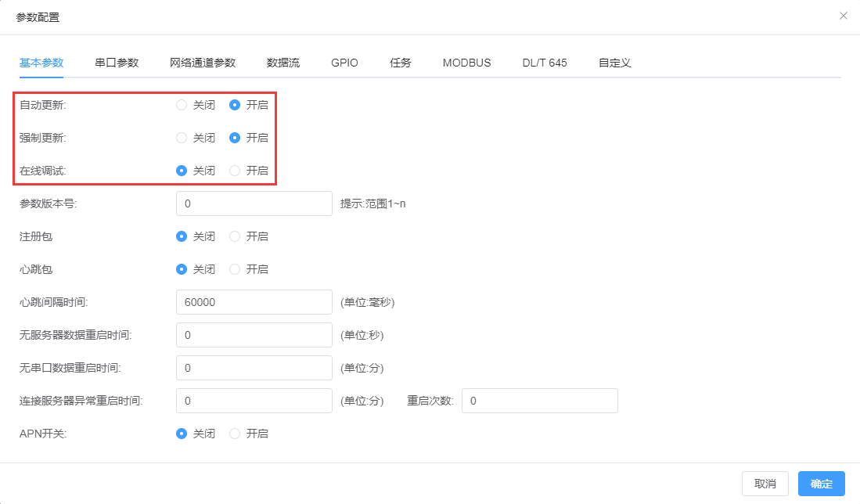
Task: Switch to the 自定义 tab
Action: 614,63
